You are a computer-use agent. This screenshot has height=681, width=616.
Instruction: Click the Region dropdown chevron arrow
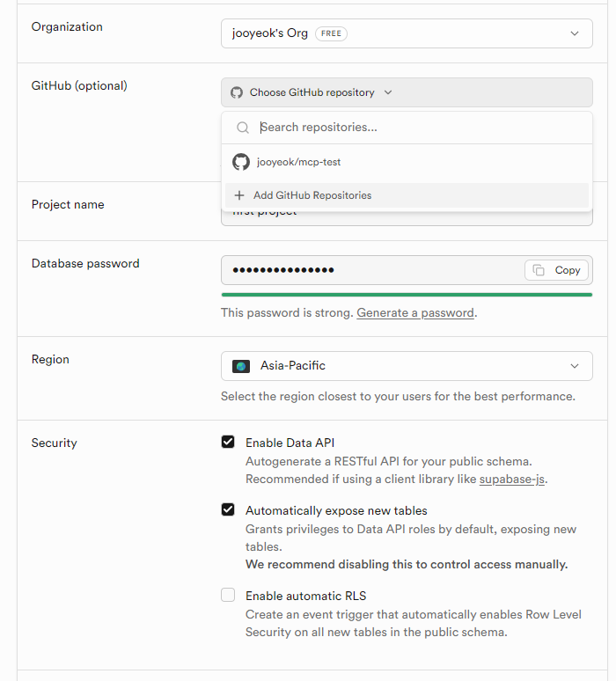coord(575,366)
